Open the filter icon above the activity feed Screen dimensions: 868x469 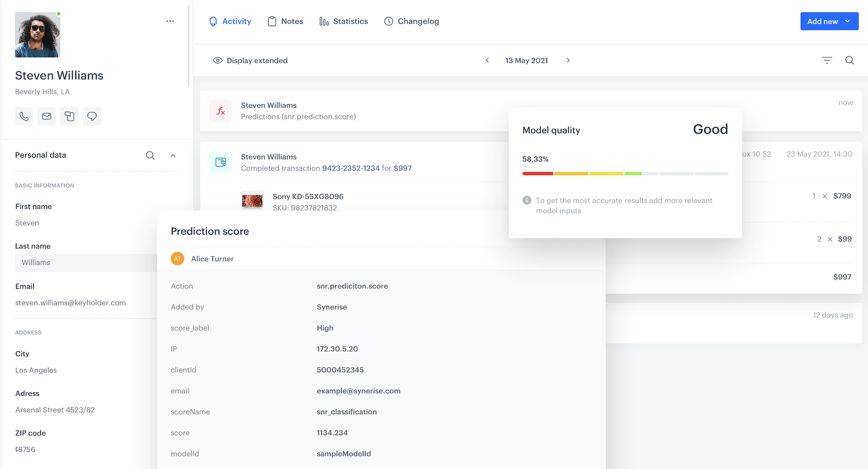pyautogui.click(x=827, y=60)
